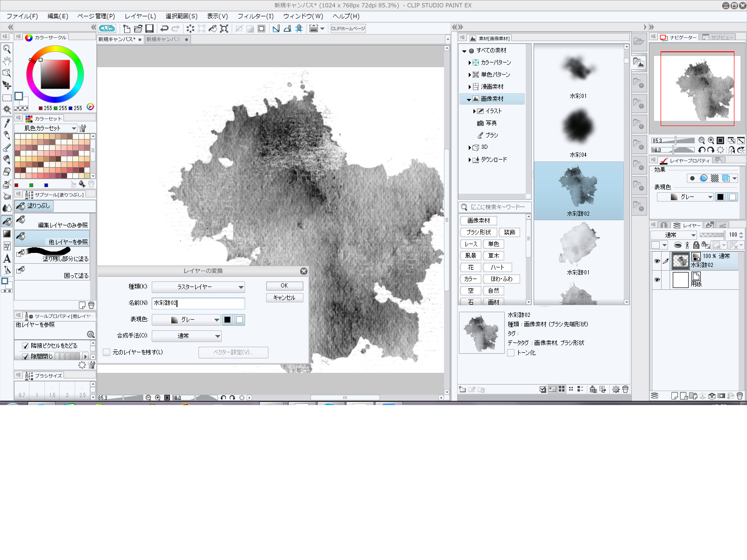This screenshot has width=747, height=560.
Task: Click the Save icon in toolbar
Action: (149, 28)
